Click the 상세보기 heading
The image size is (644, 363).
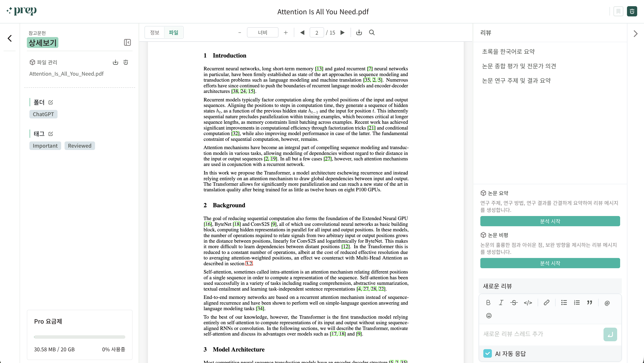pyautogui.click(x=42, y=42)
